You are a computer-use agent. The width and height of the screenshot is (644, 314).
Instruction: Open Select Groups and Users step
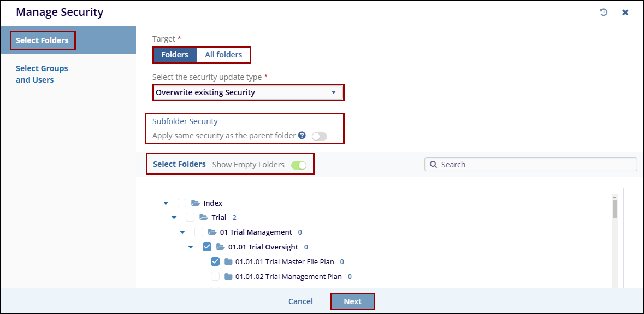pos(42,74)
